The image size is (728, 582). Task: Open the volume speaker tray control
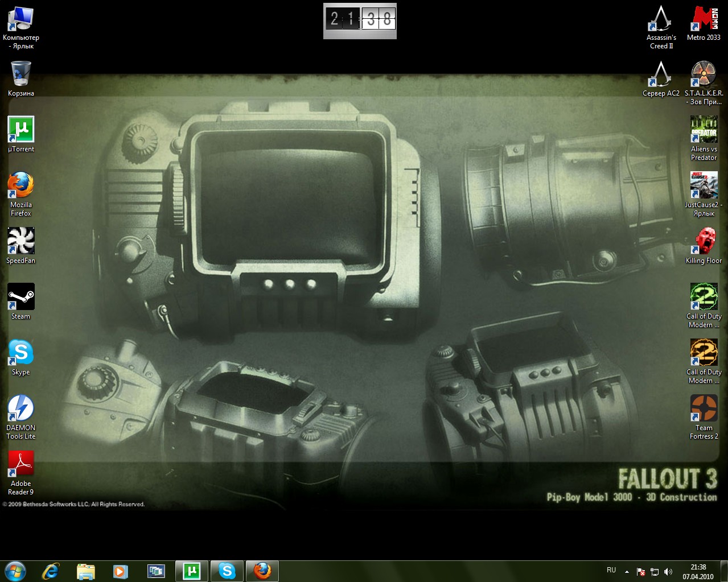668,572
